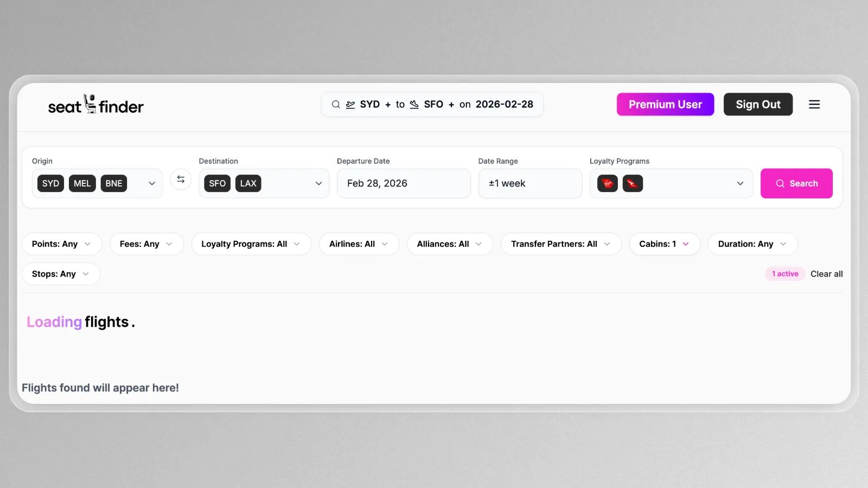Click the plus after SFO in search bar
This screenshot has height=488, width=868.
coord(451,105)
